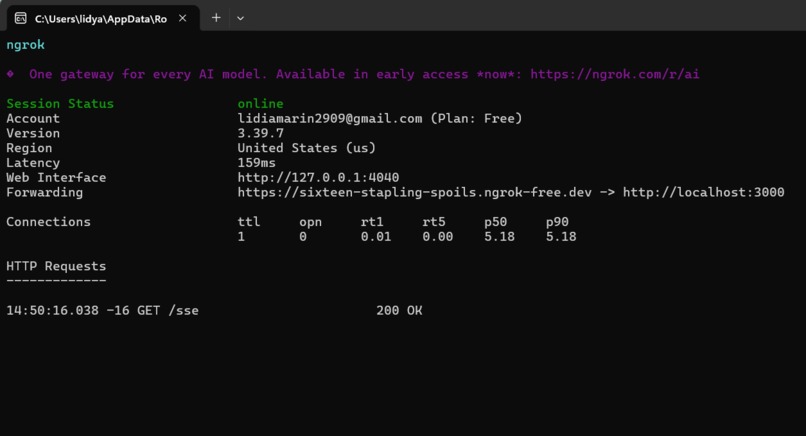Click the HTTP Requests heading
Image resolution: width=806 pixels, height=436 pixels.
pyautogui.click(x=56, y=266)
